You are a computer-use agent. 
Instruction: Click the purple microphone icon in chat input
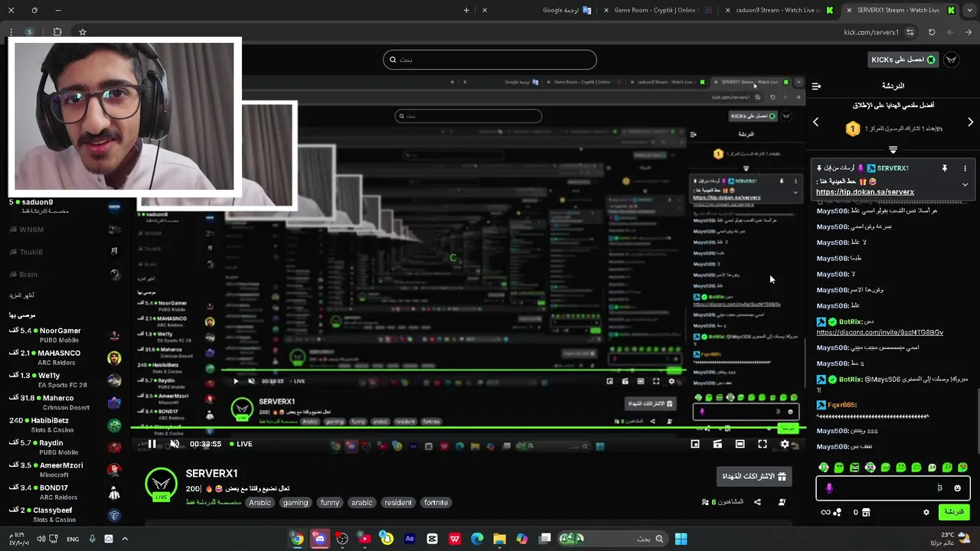[x=829, y=488]
